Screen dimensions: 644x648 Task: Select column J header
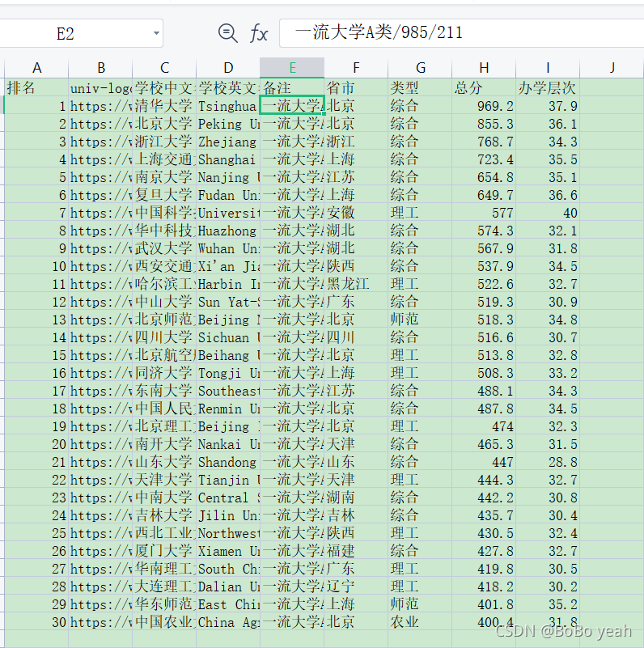point(612,68)
